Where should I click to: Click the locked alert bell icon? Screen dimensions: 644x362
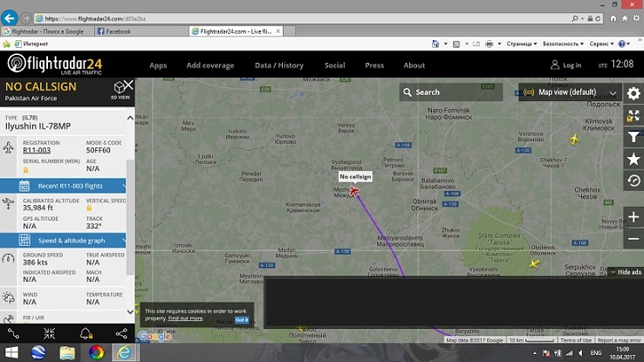[86, 334]
